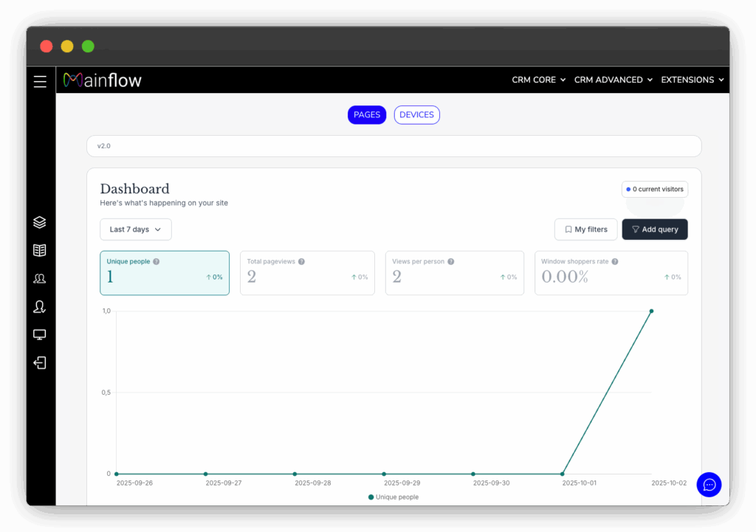Switch to the DEVICES tab

[x=416, y=115]
